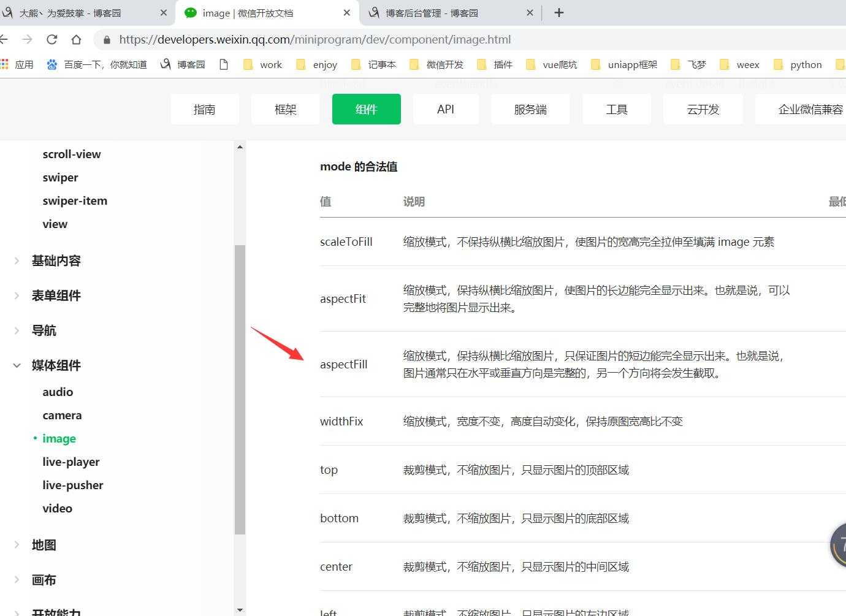846x616 pixels.
Task: Select the green 组件 navigation tab
Action: 367,109
